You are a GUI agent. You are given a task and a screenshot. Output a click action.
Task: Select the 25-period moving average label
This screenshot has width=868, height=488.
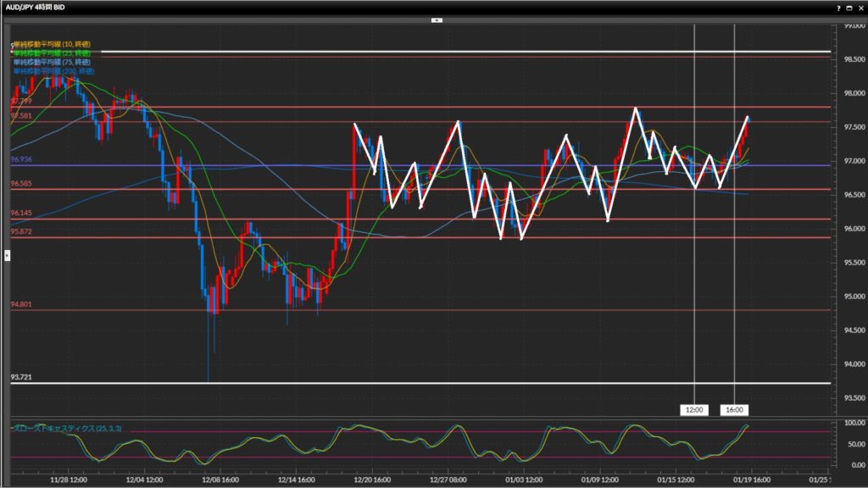[x=53, y=53]
